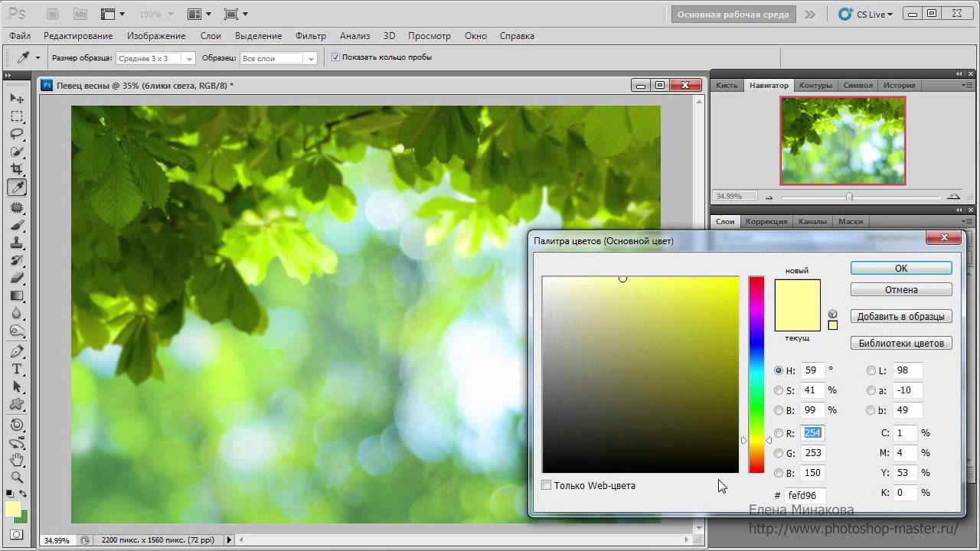Switch to the Кисть tab
Viewport: 980px width, 551px height.
pyautogui.click(x=727, y=85)
